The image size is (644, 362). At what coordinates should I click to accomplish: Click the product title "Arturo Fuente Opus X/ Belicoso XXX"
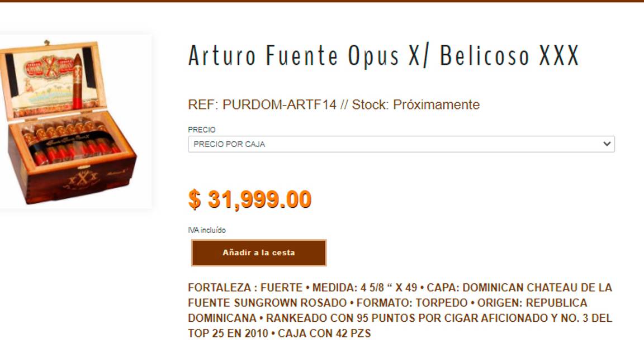coord(385,55)
